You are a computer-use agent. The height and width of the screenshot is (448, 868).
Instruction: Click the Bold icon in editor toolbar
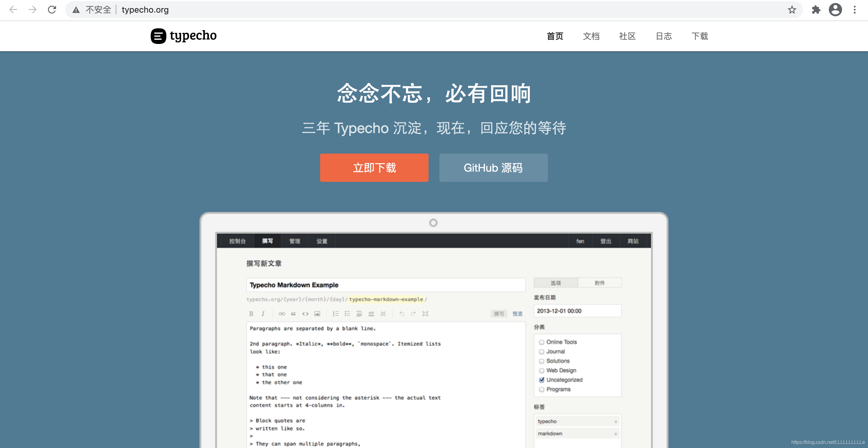[x=251, y=314]
